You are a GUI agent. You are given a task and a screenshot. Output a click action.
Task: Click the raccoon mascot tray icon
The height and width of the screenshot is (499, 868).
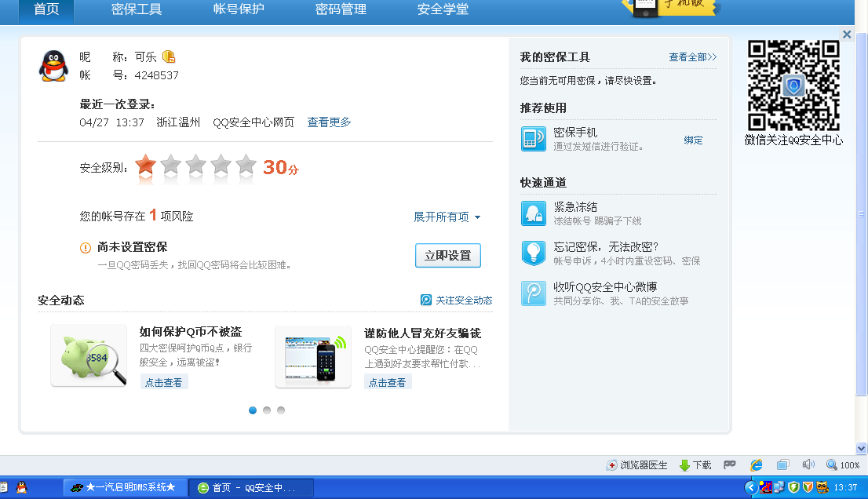[x=822, y=487]
